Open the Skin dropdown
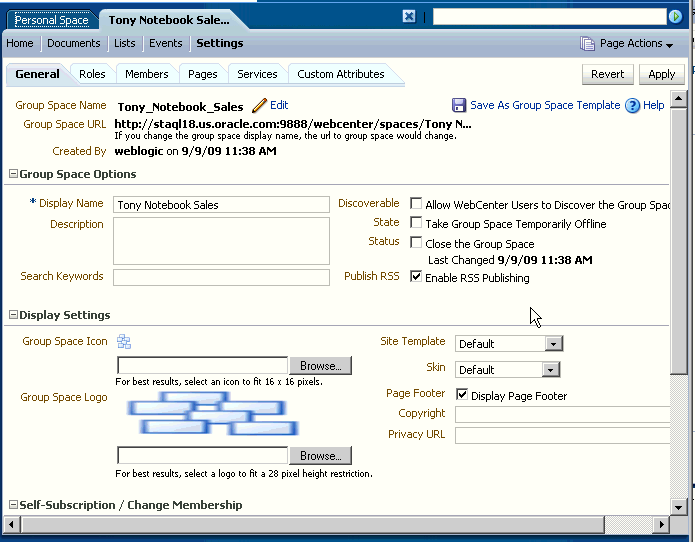The image size is (695, 542). [551, 370]
